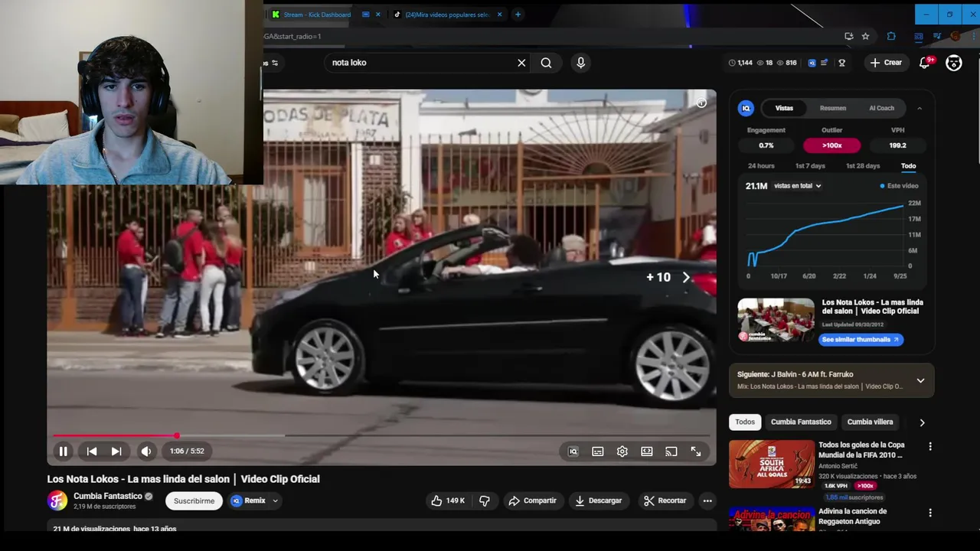
Task: Open the Cumbia Fantastico channel name link
Action: (x=107, y=496)
